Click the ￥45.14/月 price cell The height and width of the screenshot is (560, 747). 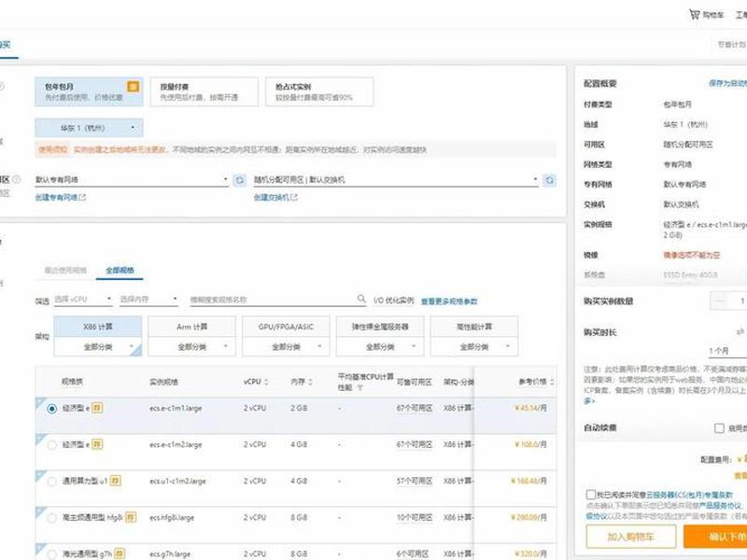coord(530,408)
